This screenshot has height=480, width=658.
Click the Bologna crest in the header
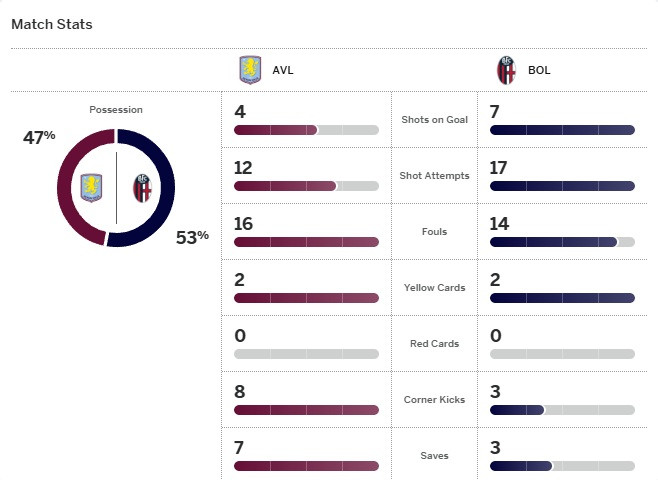pos(506,71)
